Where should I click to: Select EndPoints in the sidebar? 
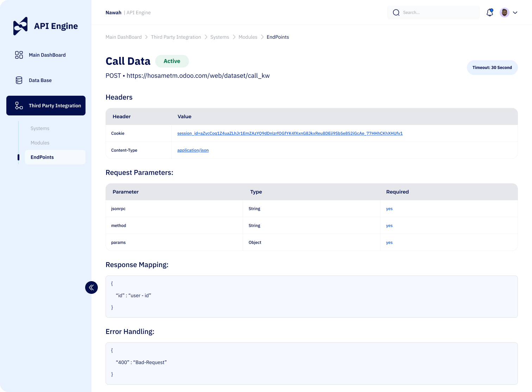pyautogui.click(x=42, y=157)
